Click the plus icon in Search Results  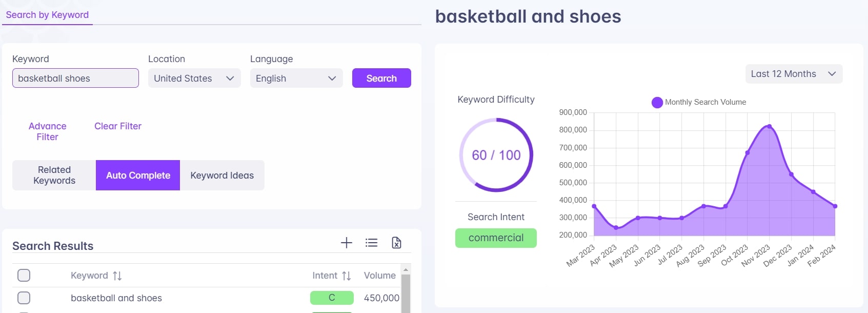click(347, 243)
